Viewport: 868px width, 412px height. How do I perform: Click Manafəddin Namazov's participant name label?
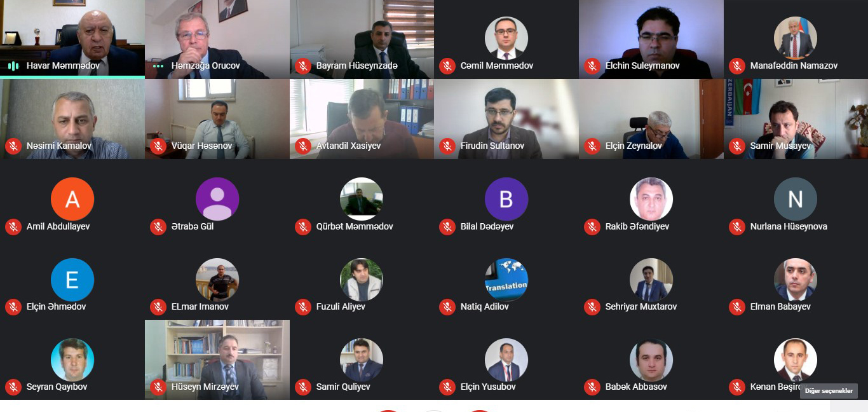794,65
